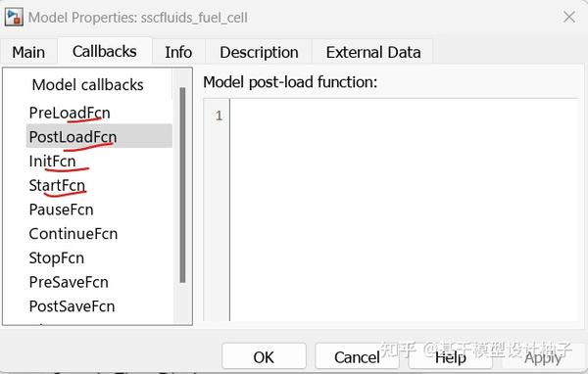Select the PauseFcn callback entry
The height and width of the screenshot is (374, 588).
[x=61, y=210]
